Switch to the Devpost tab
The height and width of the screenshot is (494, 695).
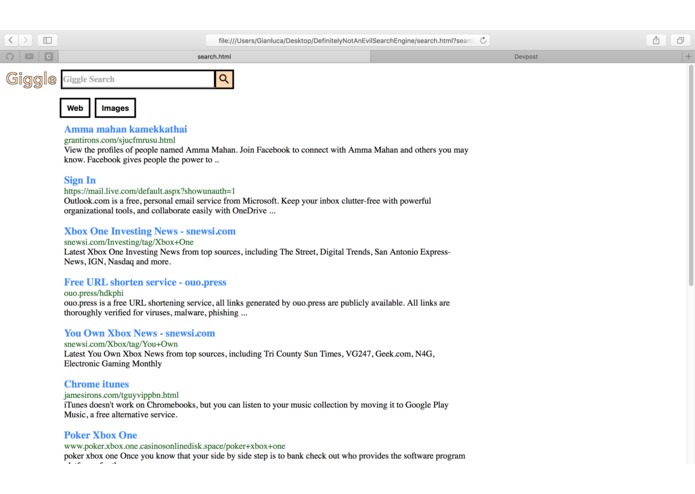(x=526, y=56)
